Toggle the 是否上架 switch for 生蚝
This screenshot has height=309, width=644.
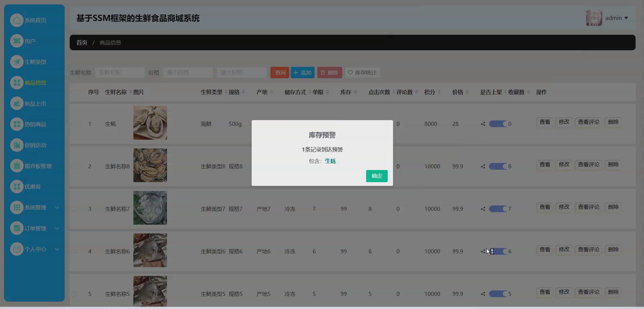pyautogui.click(x=498, y=124)
